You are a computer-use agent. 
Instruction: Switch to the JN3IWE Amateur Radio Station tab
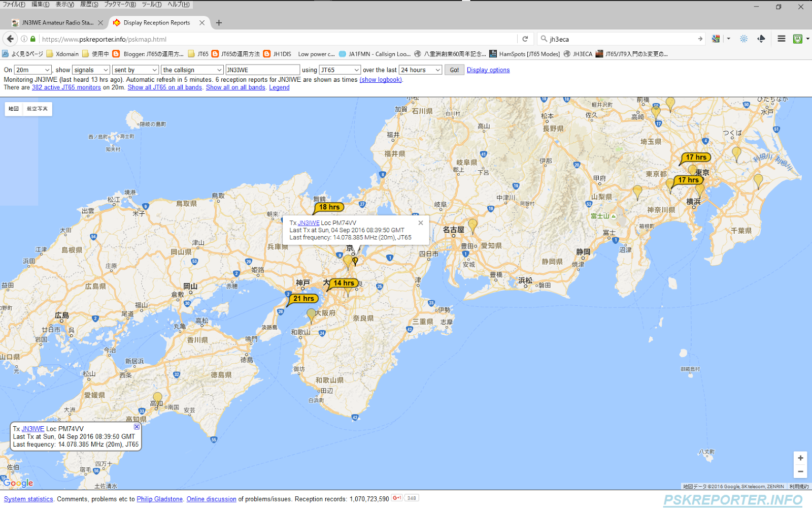[56, 22]
